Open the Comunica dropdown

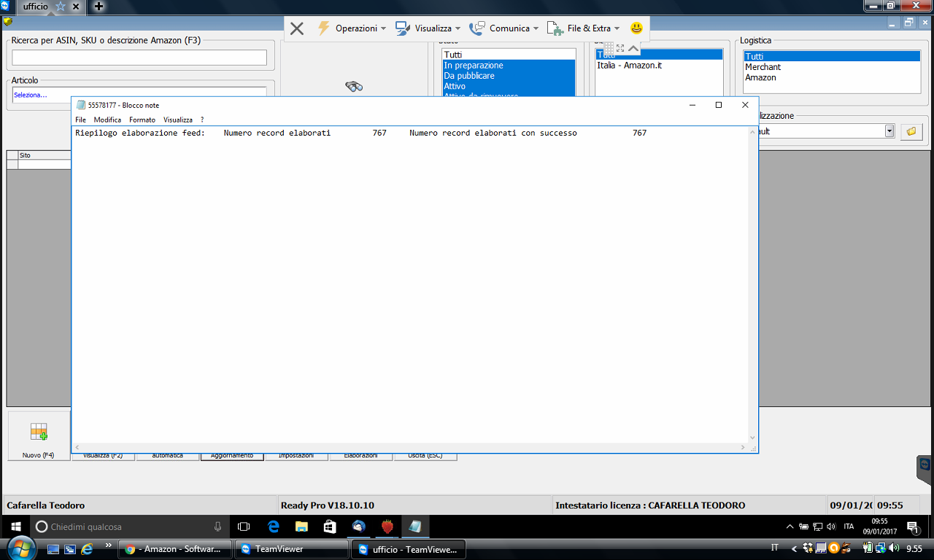point(504,28)
